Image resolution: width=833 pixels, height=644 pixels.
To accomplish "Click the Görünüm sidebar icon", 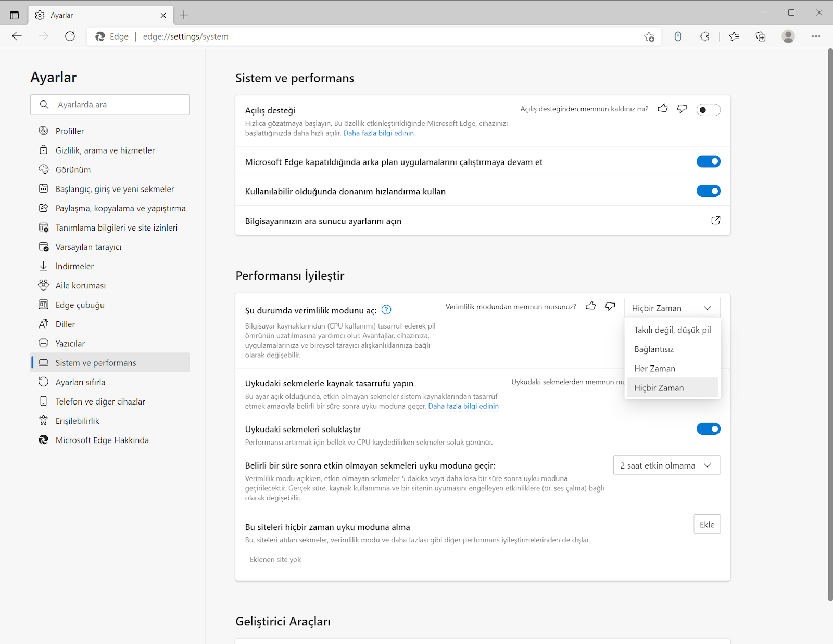I will 44,169.
